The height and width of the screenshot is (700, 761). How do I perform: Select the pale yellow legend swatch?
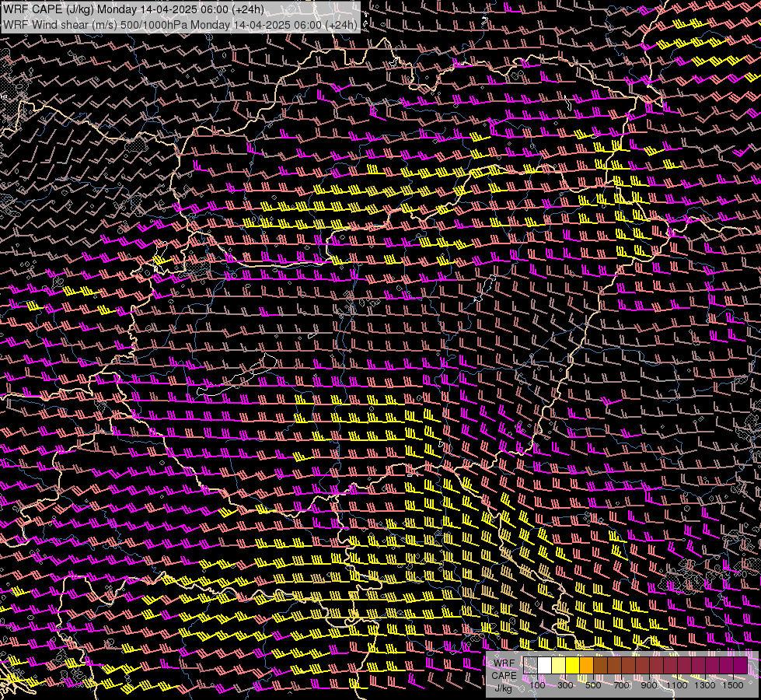[559, 666]
